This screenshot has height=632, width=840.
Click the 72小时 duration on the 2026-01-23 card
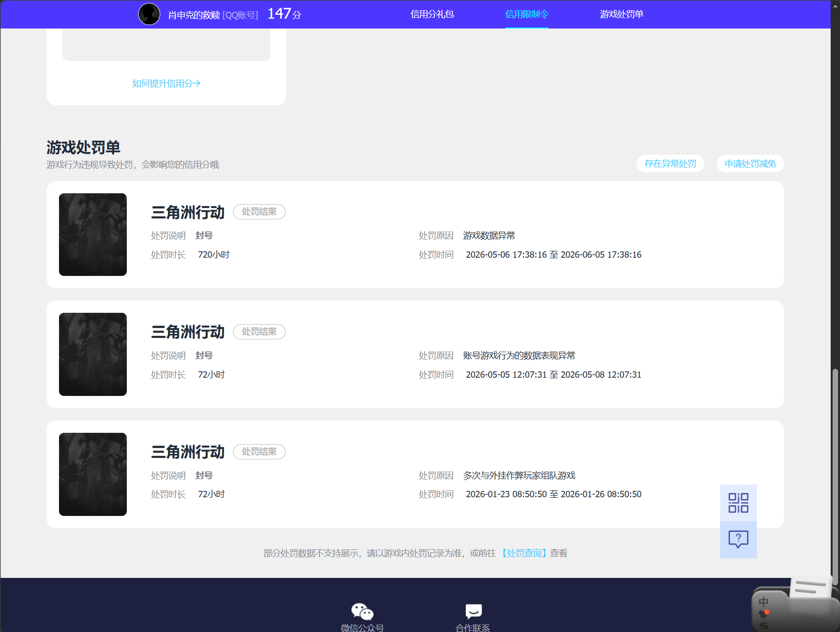211,494
